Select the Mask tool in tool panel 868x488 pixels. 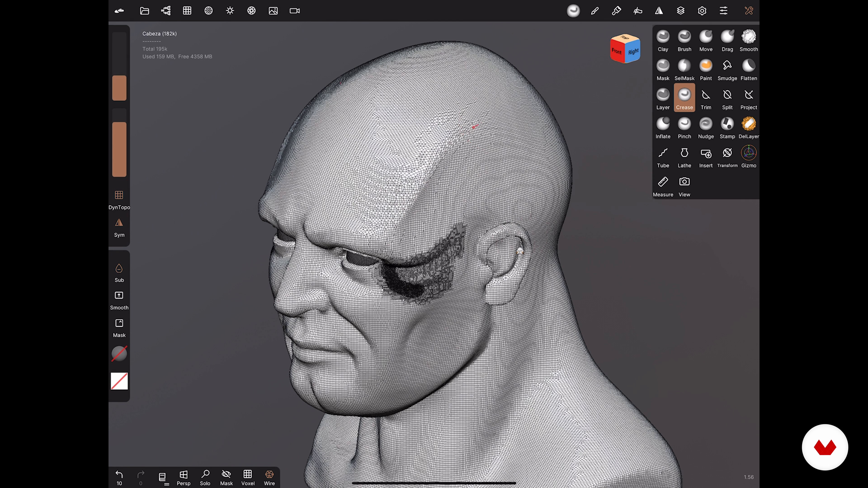(x=663, y=70)
